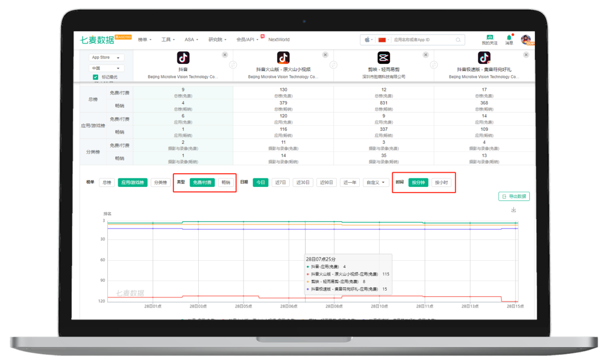Screen dimensions: 610x364
Task: Select the 畅销 type option
Action: point(225,182)
